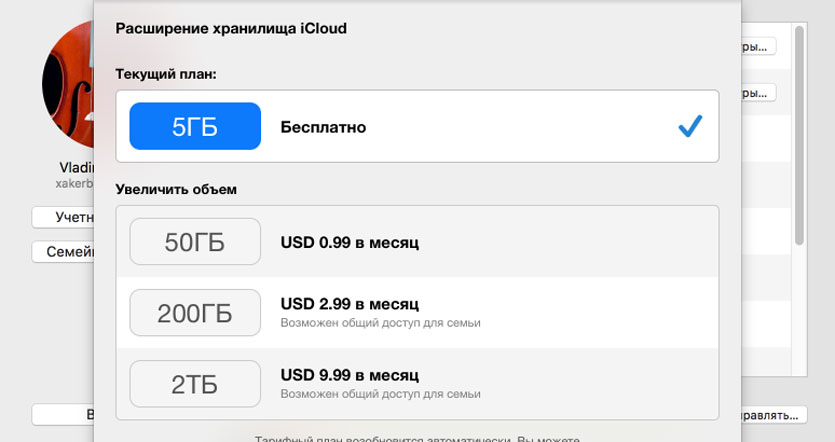Click the blue 5ГБ current plan badge
The width and height of the screenshot is (835, 442).
195,127
